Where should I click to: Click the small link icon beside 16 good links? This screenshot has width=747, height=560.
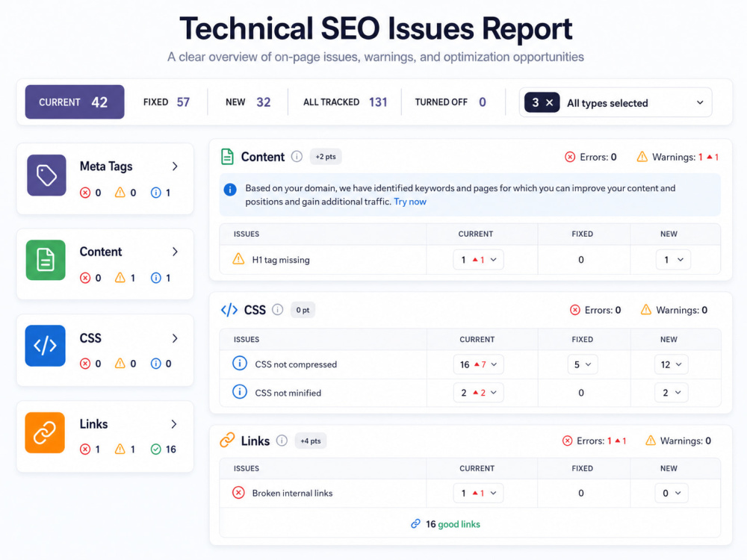point(415,524)
